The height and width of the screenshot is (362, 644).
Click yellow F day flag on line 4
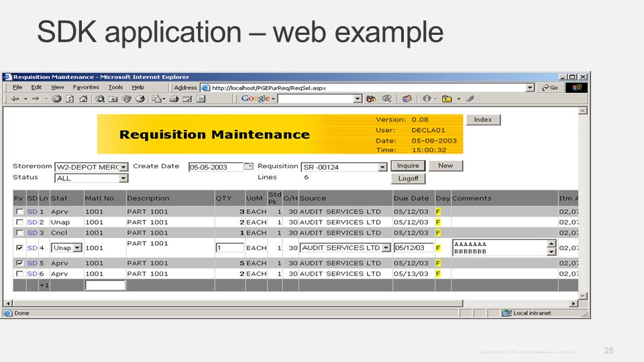[438, 248]
